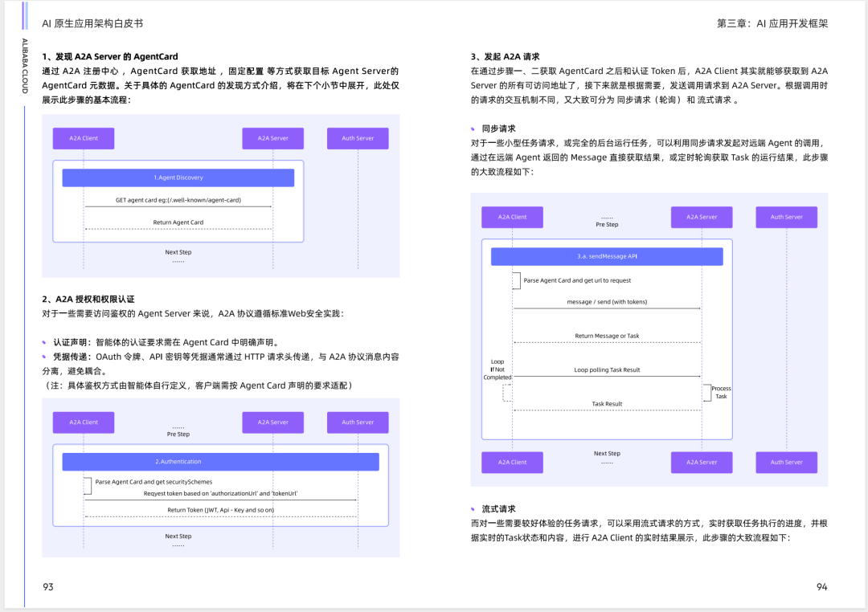
Task: Click the "3.a. sendMessage API" bar
Action: click(607, 256)
